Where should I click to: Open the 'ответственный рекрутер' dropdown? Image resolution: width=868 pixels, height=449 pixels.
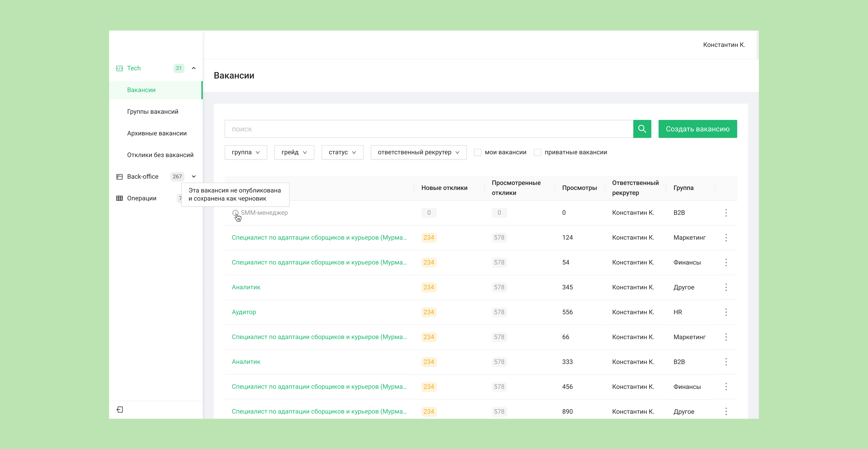[418, 152]
